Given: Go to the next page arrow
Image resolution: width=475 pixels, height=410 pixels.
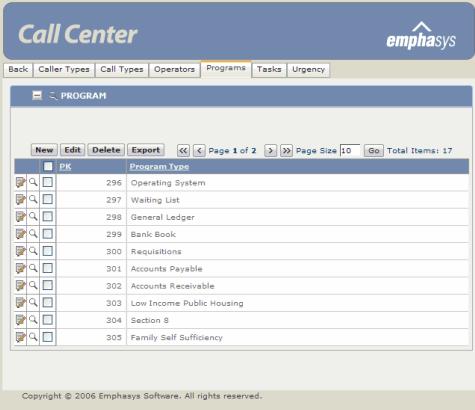Looking at the screenshot, I should [271, 151].
